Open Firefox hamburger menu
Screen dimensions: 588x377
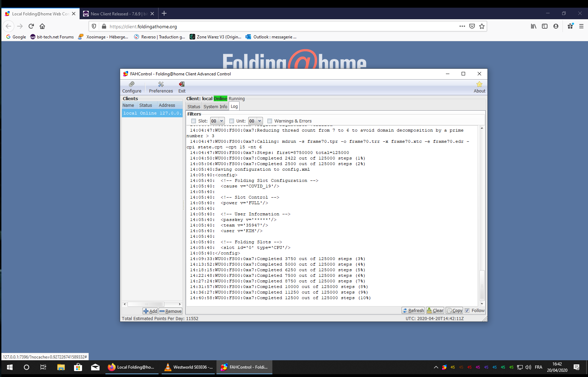pyautogui.click(x=581, y=26)
